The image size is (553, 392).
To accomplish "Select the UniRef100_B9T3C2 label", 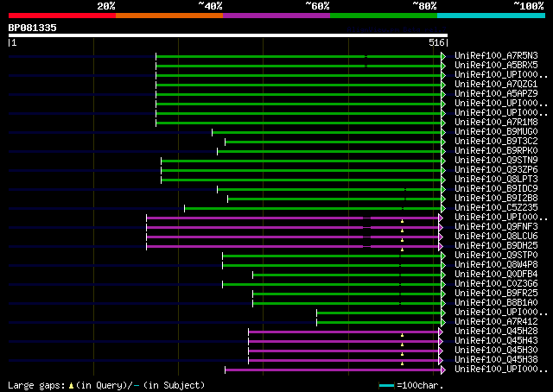I will pyautogui.click(x=496, y=142).
